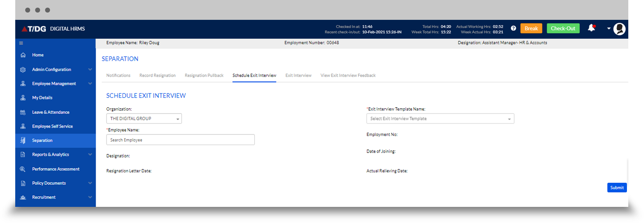This screenshot has height=223, width=644.
Task: Click the Employee Management person icon
Action: point(23,84)
